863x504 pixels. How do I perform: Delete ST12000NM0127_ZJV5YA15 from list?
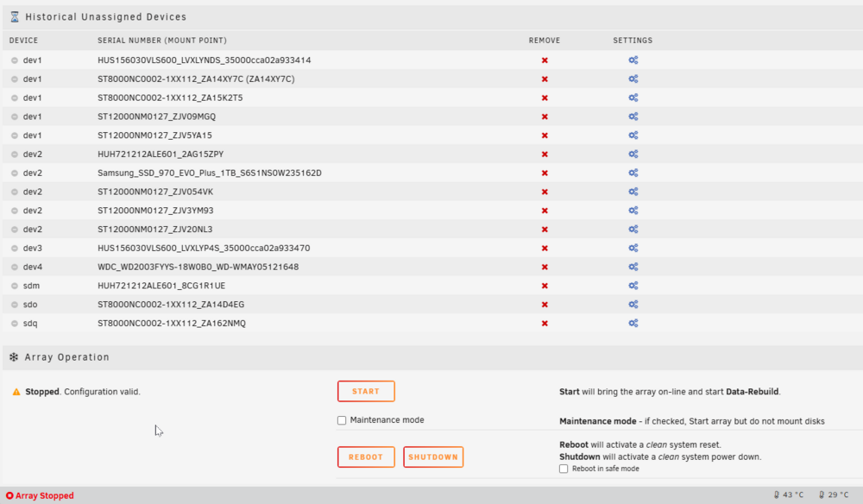(x=545, y=135)
